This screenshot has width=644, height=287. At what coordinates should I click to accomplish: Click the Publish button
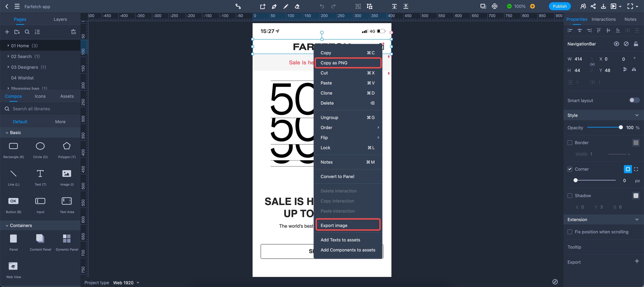559,6
